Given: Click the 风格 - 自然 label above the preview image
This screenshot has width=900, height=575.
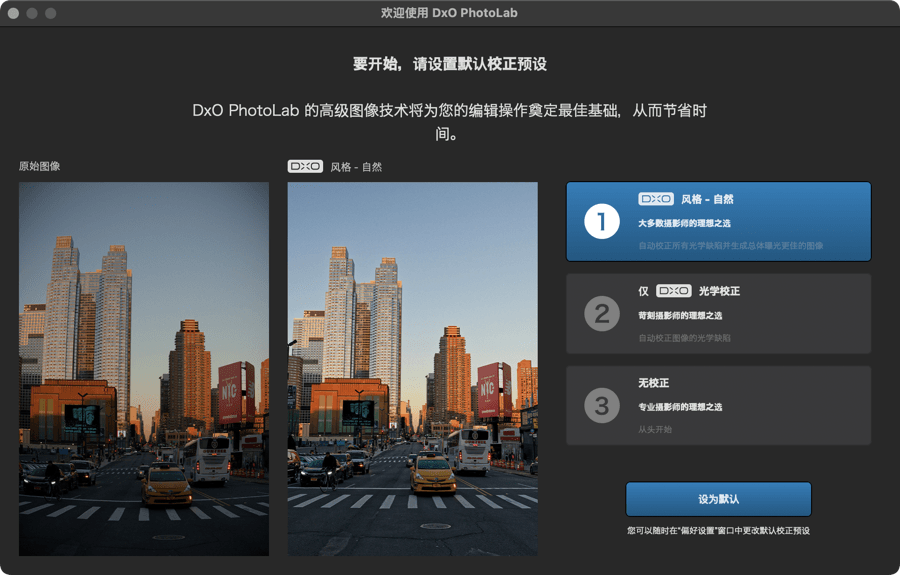Looking at the screenshot, I should click(356, 167).
